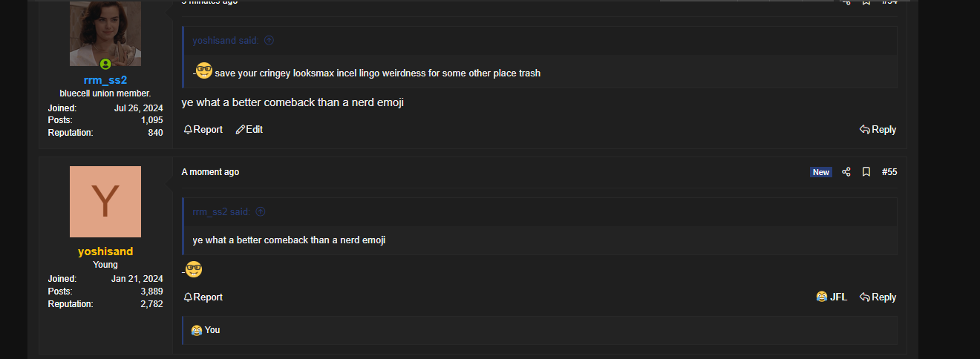
Task: Bookmark post #55 with the bookmark icon
Action: pyautogui.click(x=866, y=172)
